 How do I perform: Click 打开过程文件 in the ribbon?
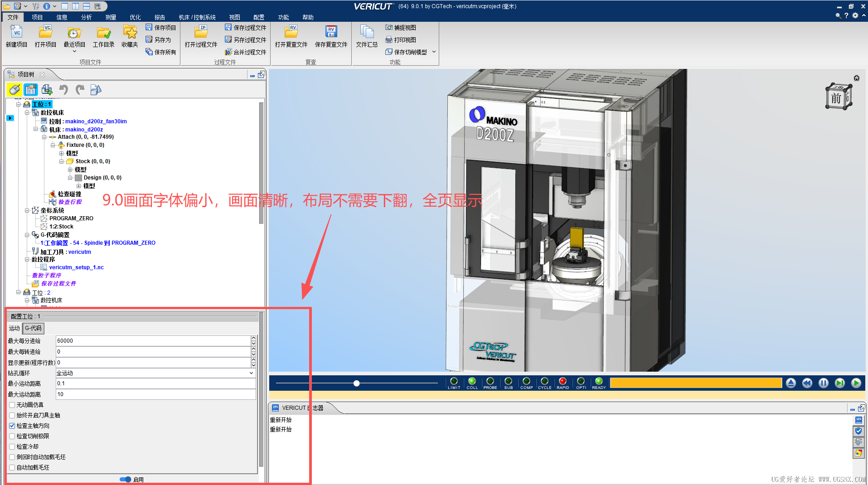(x=201, y=36)
